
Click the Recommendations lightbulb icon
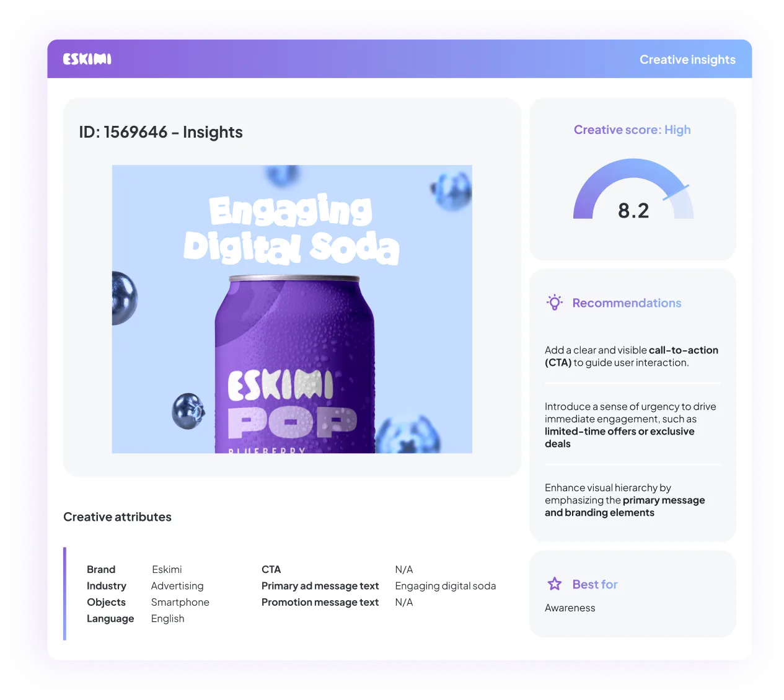tap(555, 303)
